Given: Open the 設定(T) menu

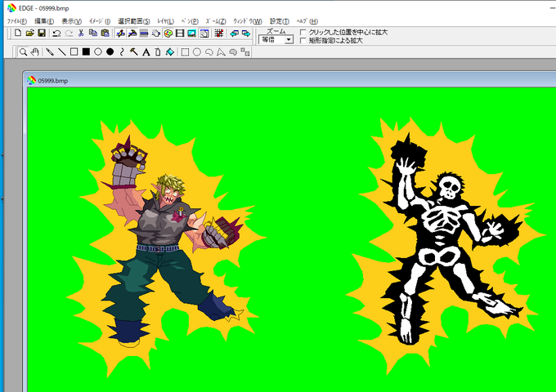Looking at the screenshot, I should pos(280,21).
